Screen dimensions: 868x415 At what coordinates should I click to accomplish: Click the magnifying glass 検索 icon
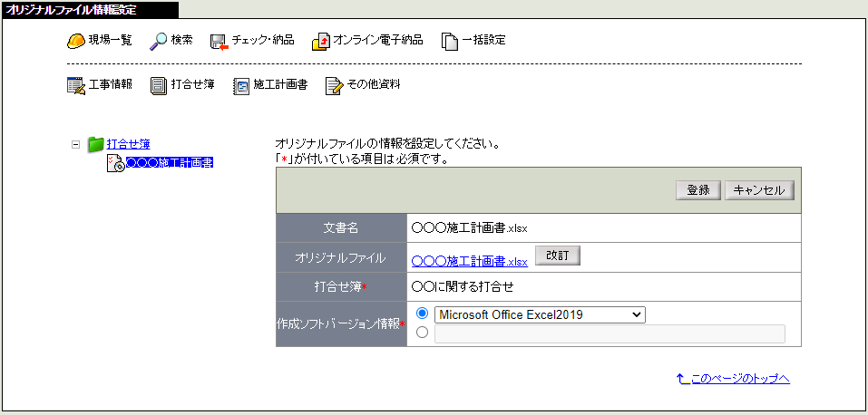point(159,41)
